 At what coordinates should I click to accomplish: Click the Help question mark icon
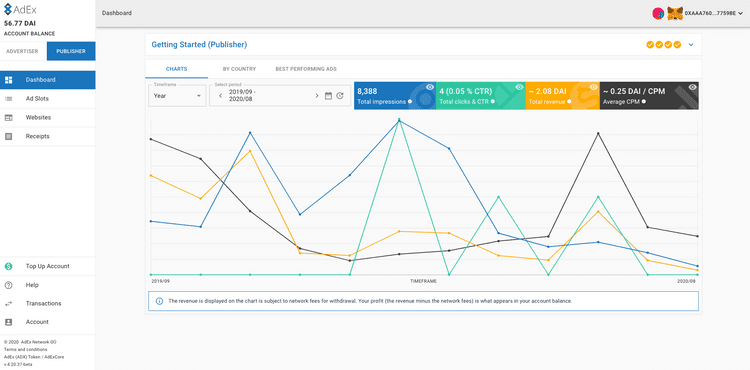(8, 285)
